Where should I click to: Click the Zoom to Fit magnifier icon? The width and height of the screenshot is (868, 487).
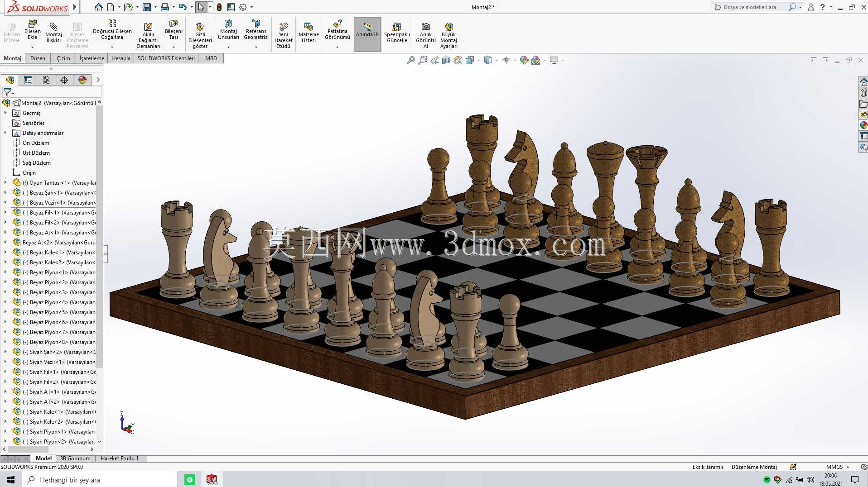tap(410, 60)
